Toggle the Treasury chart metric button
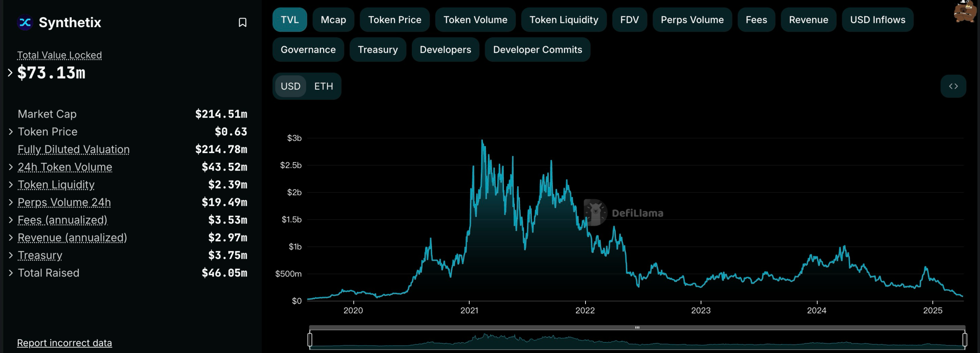Screen dimensions: 980x353 click(378, 50)
